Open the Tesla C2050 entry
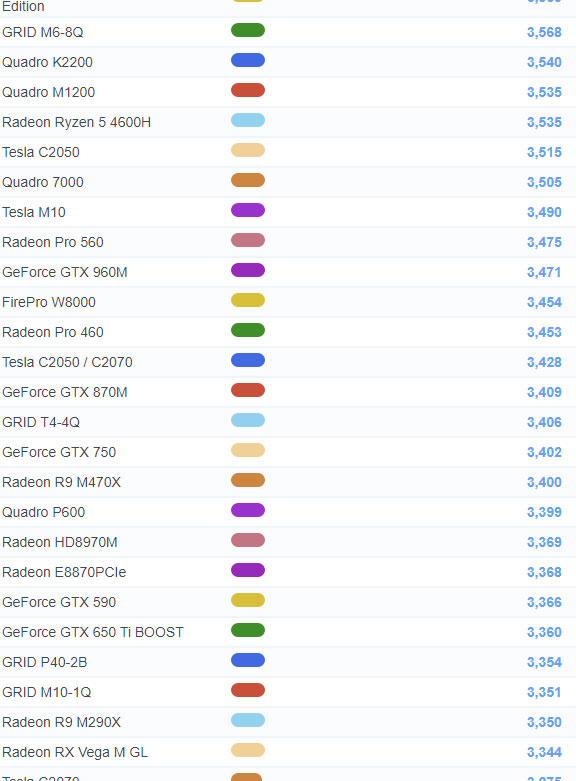576x781 pixels. click(x=41, y=152)
